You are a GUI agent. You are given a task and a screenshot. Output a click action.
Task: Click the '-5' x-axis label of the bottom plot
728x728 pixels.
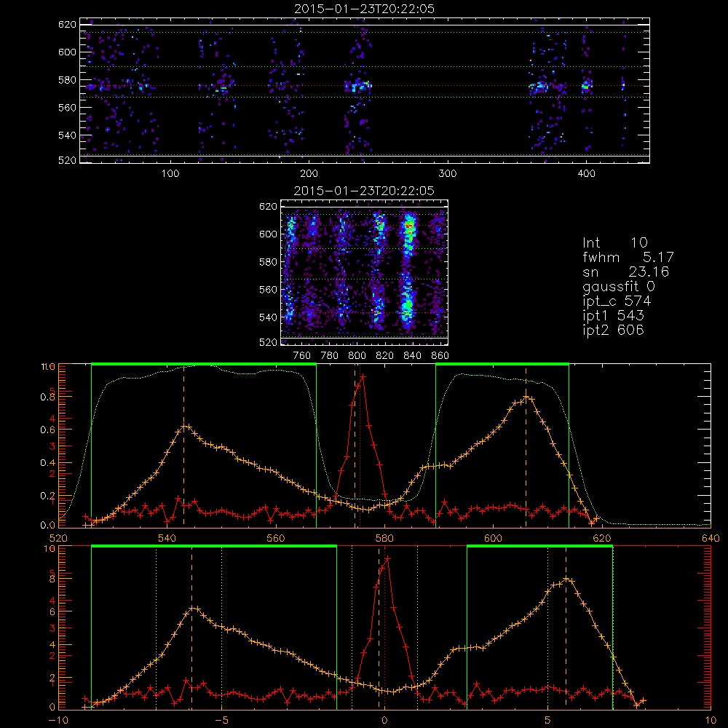(x=221, y=721)
